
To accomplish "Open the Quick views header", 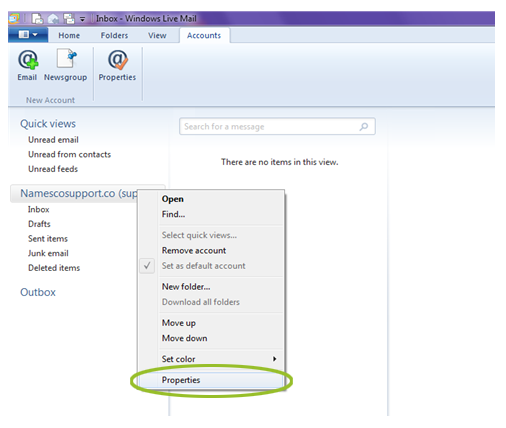I will click(x=48, y=124).
